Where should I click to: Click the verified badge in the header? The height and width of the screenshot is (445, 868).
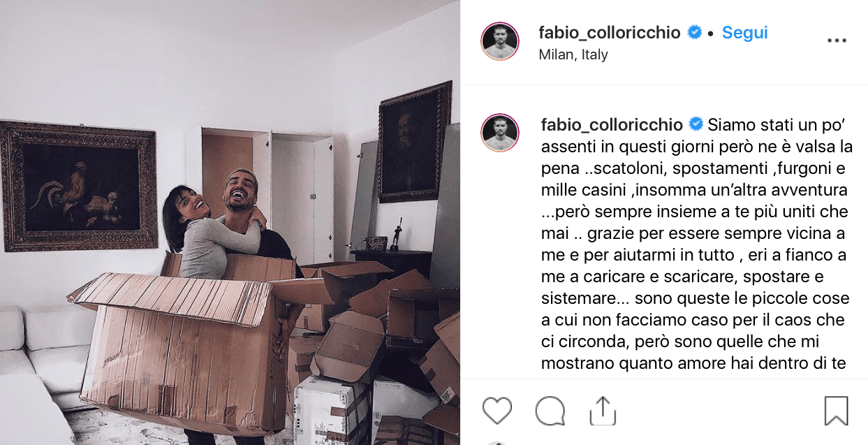[694, 32]
